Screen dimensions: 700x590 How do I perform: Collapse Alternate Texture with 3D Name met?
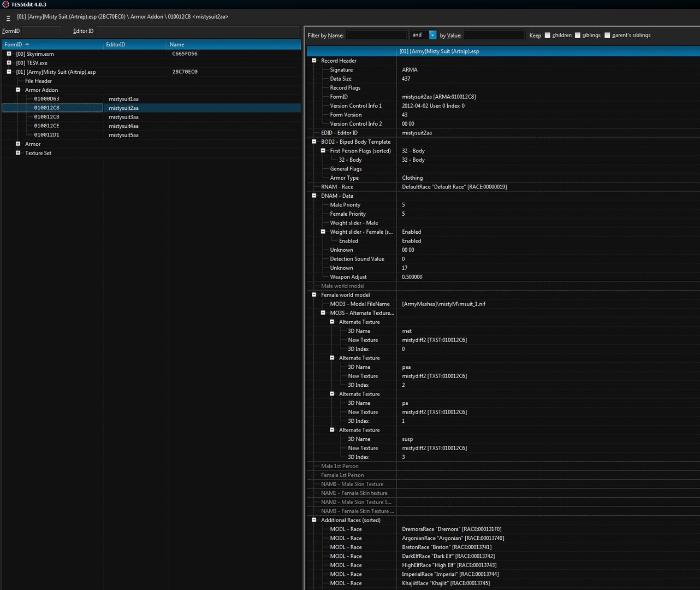pos(332,322)
